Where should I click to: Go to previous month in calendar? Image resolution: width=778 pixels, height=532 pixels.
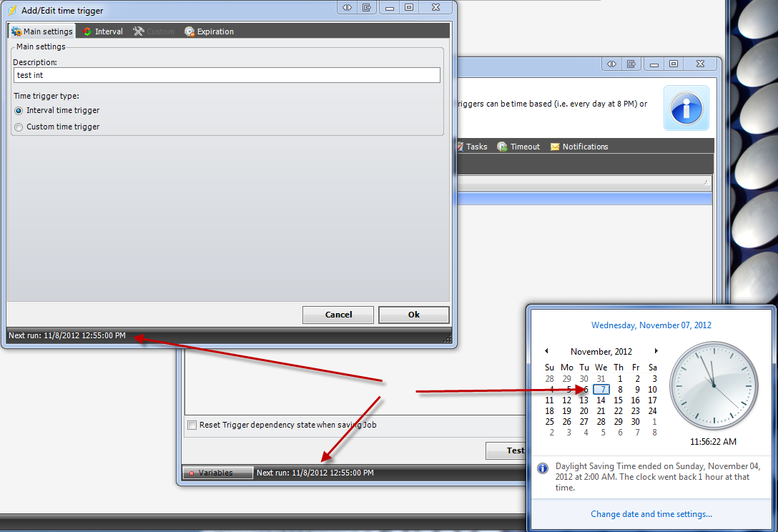tap(546, 351)
